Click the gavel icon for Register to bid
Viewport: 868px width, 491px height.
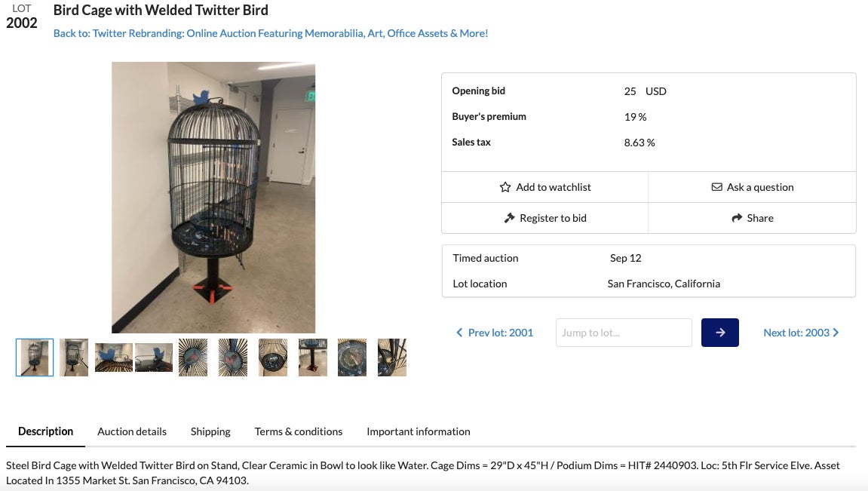coord(509,218)
